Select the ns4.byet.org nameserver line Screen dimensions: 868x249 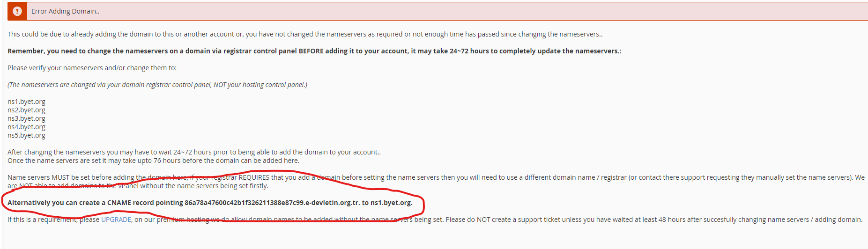click(26, 127)
